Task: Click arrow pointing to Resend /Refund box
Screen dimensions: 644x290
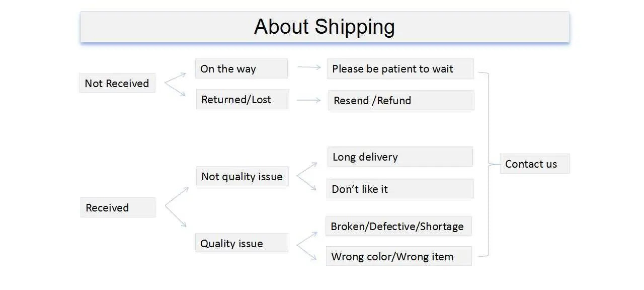Action: point(308,100)
